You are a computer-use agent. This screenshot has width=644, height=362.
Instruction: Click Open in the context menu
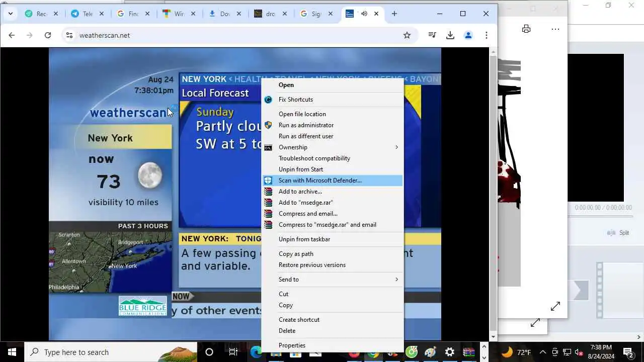(x=286, y=85)
